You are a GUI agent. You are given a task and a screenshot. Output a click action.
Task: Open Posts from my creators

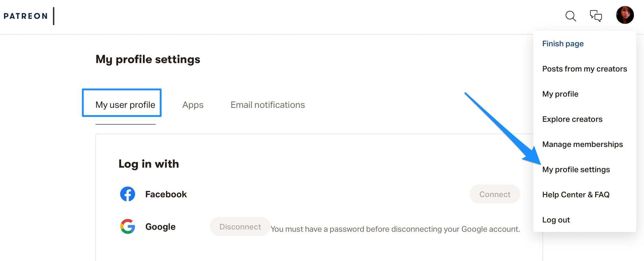click(x=585, y=69)
